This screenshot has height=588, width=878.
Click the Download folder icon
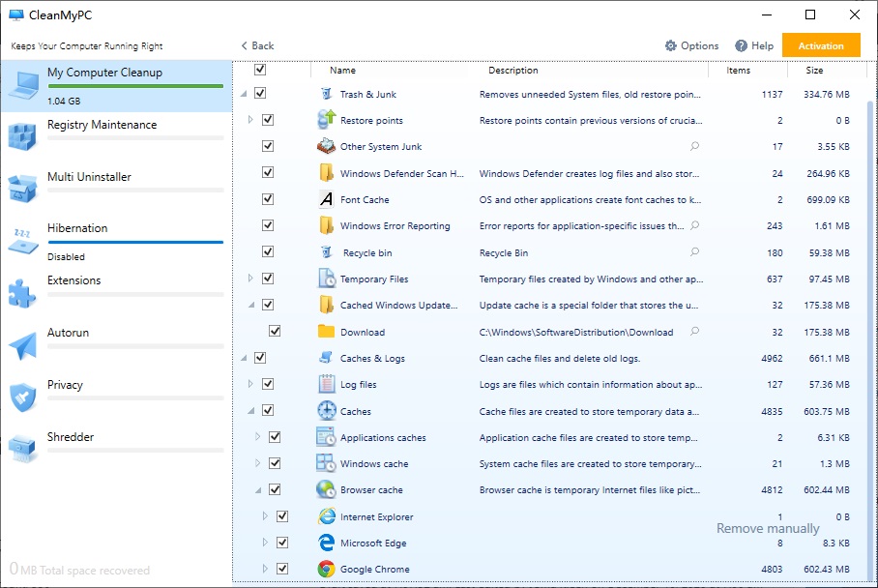[326, 332]
